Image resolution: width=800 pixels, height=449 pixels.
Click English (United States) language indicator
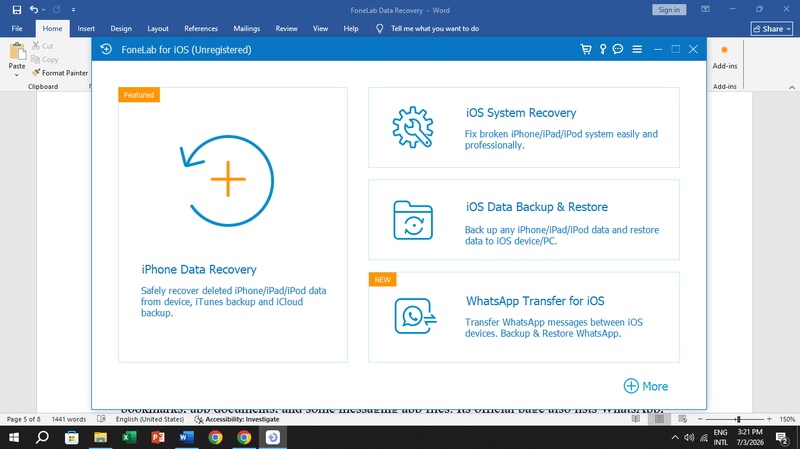[x=149, y=419]
